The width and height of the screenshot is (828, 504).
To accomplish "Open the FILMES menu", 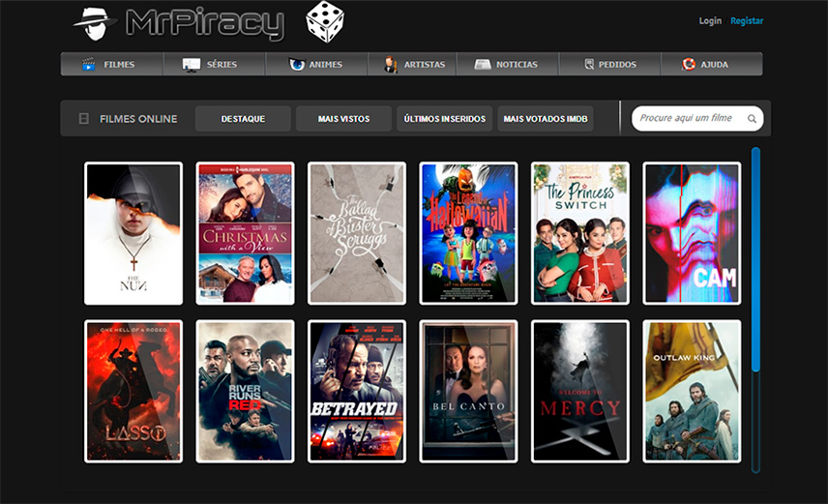I will pyautogui.click(x=112, y=64).
